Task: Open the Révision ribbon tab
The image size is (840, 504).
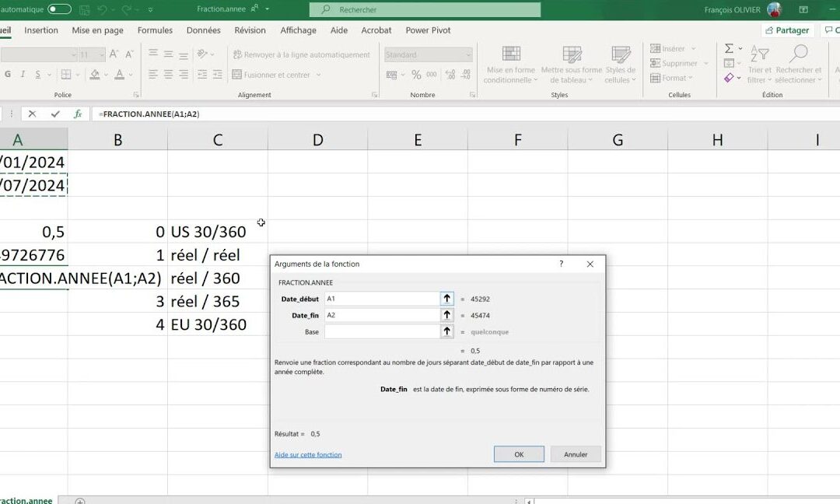Action: (x=250, y=30)
